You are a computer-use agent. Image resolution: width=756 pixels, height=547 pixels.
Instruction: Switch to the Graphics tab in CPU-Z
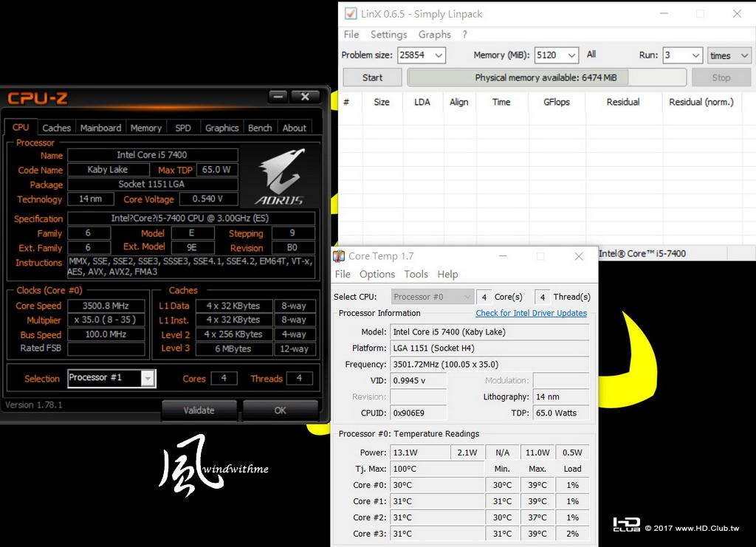click(221, 128)
